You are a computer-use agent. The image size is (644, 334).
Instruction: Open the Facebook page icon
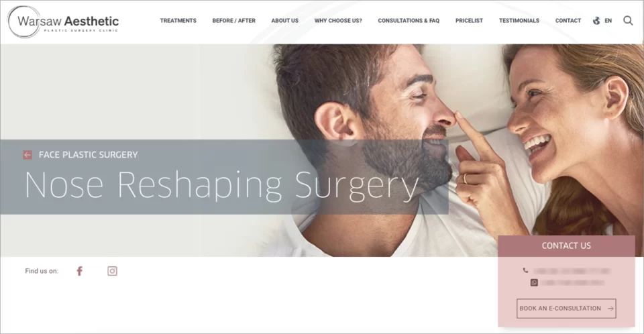coord(80,271)
